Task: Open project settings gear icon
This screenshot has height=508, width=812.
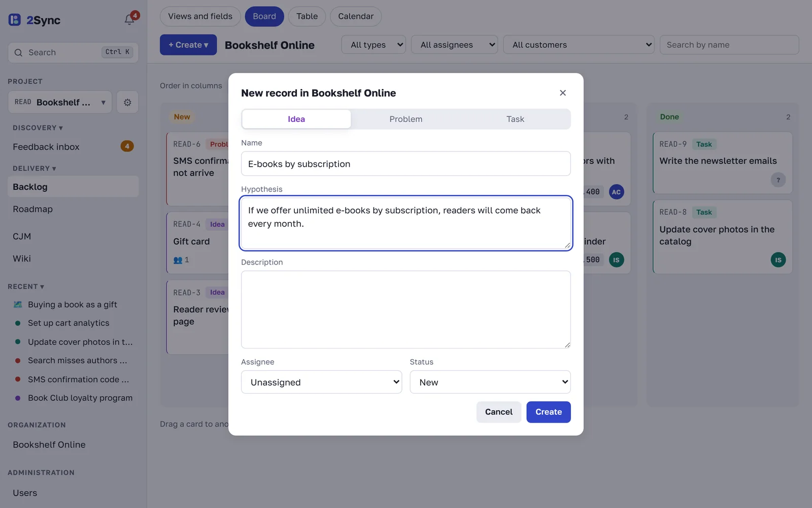Action: click(127, 102)
